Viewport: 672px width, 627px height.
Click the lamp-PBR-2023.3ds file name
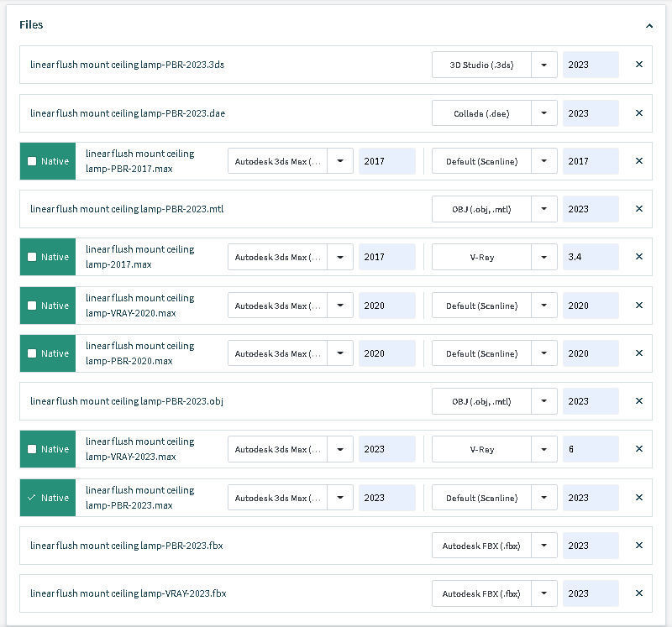pos(127,65)
